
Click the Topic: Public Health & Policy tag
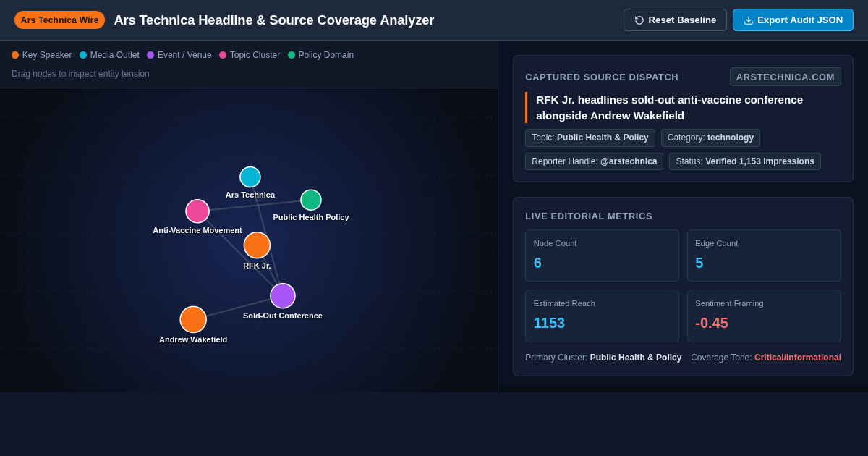pyautogui.click(x=590, y=138)
